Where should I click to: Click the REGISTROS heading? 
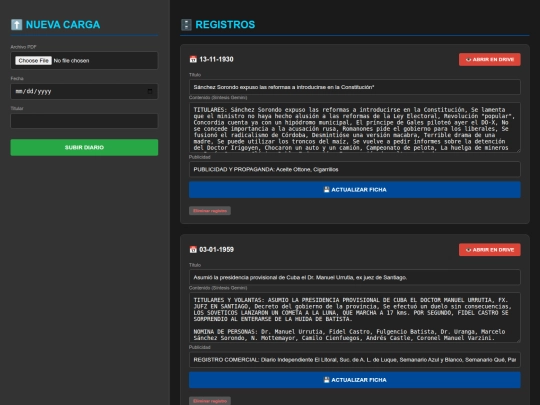225,24
